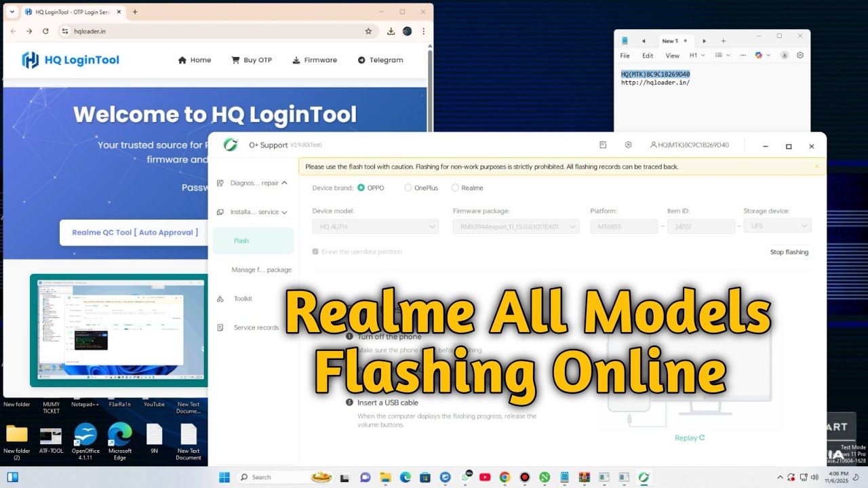This screenshot has width=868, height=488.
Task: Expand the Installa... service chevron
Action: pyautogui.click(x=284, y=212)
